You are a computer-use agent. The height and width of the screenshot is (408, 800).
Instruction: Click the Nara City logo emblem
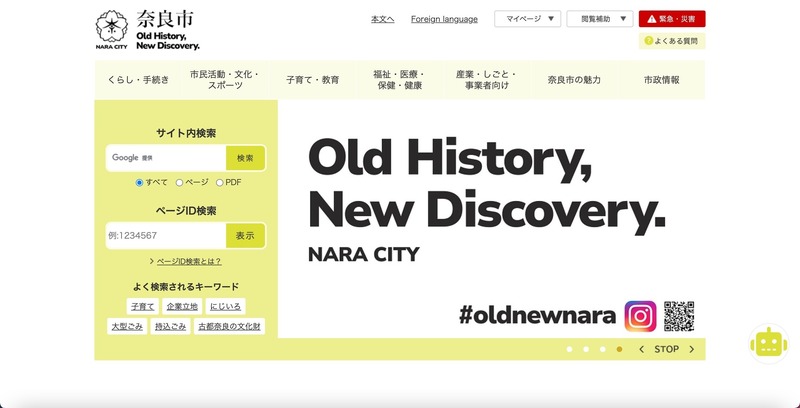click(111, 30)
